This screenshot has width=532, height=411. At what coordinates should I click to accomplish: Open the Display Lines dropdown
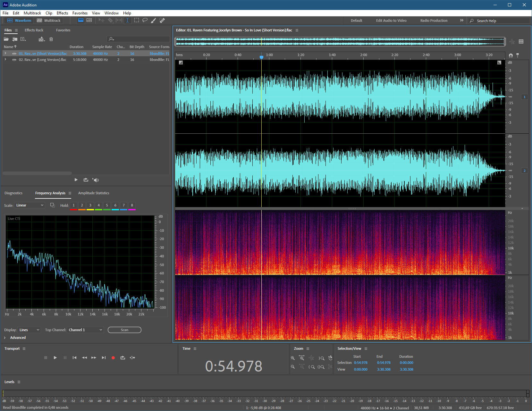pos(29,330)
